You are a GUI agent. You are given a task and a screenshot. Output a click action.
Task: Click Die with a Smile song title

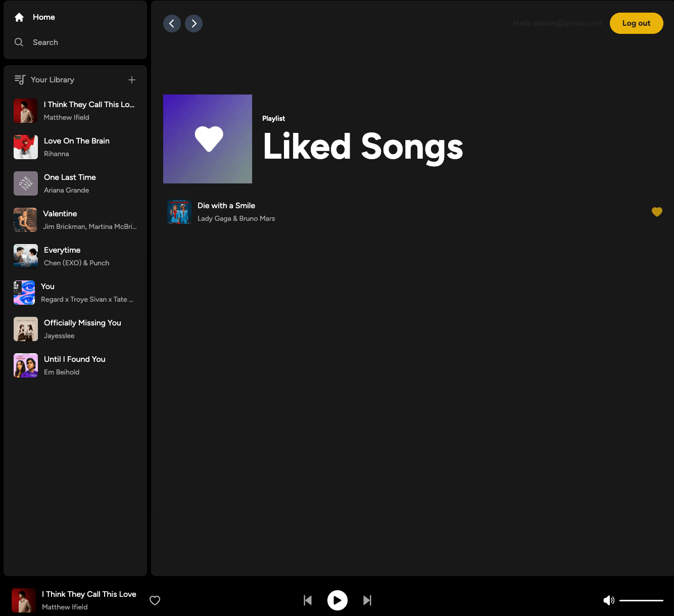tap(226, 206)
